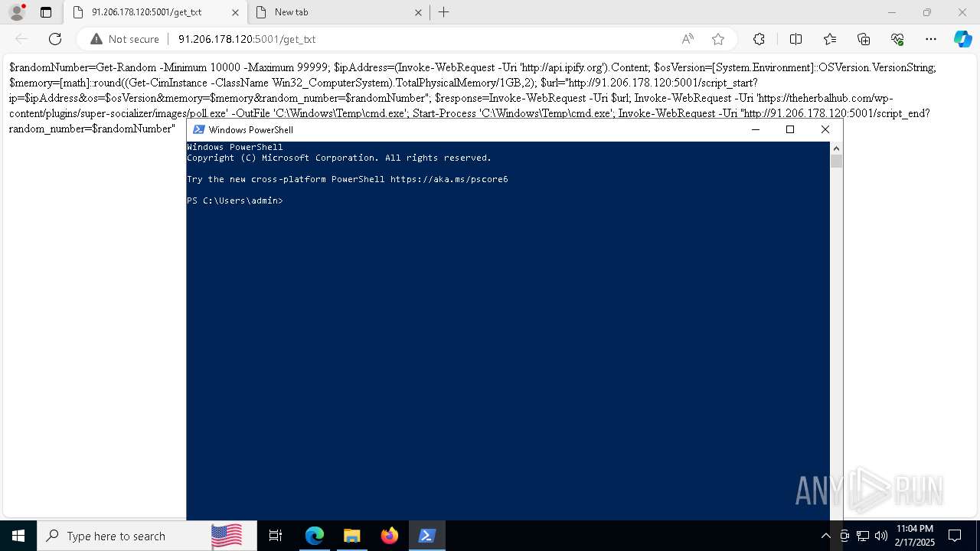This screenshot has width=980, height=551.
Task: Click the aka.ms/pscore6 text in PowerShell
Action: coord(449,179)
